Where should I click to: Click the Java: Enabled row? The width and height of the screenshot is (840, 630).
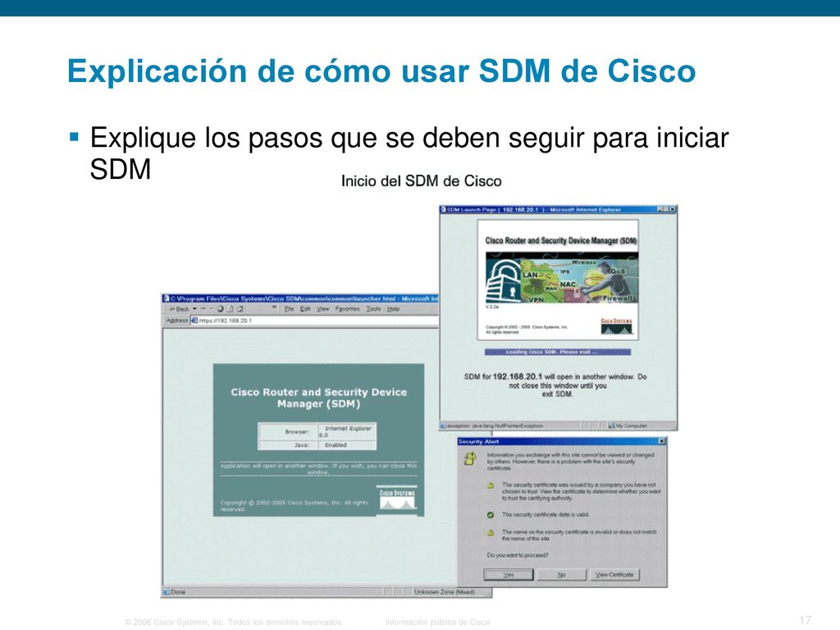tap(317, 445)
